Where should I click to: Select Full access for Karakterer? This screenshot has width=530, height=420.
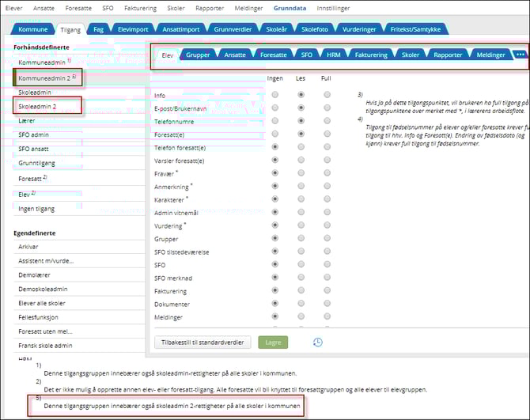point(327,199)
